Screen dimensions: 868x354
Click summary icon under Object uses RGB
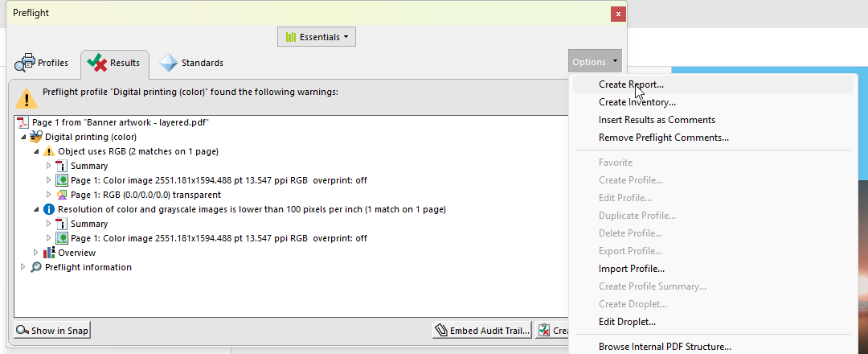61,166
